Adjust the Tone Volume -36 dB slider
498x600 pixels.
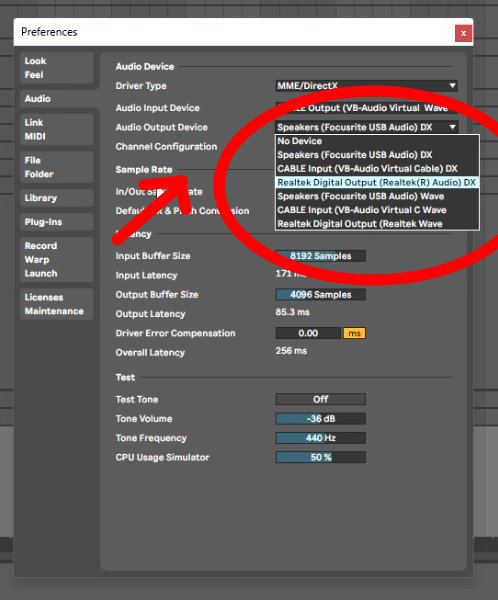(320, 418)
